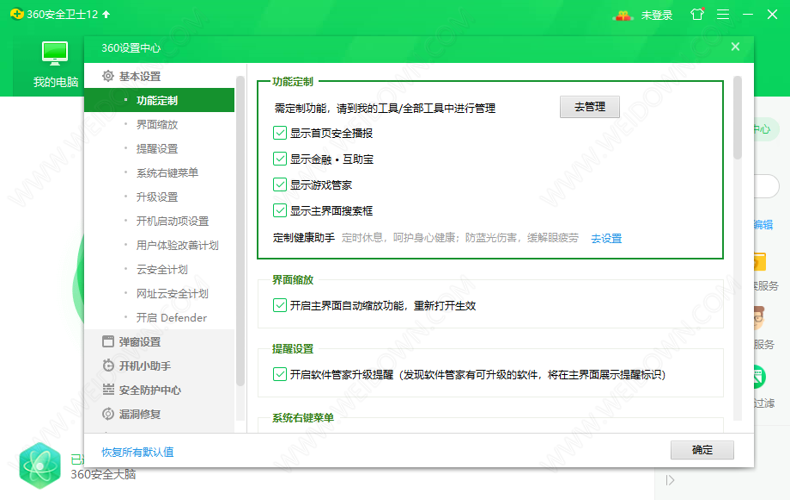Expand the 开机小助手 category
The image size is (790, 500).
click(x=159, y=365)
